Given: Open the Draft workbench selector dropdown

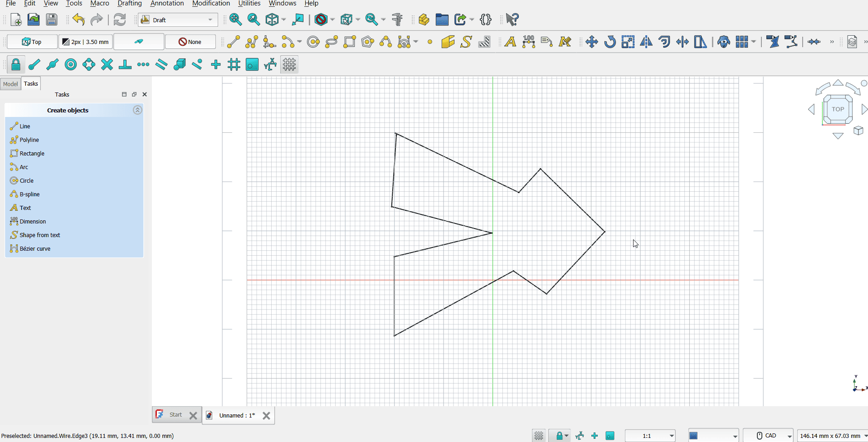Looking at the screenshot, I should (x=178, y=20).
